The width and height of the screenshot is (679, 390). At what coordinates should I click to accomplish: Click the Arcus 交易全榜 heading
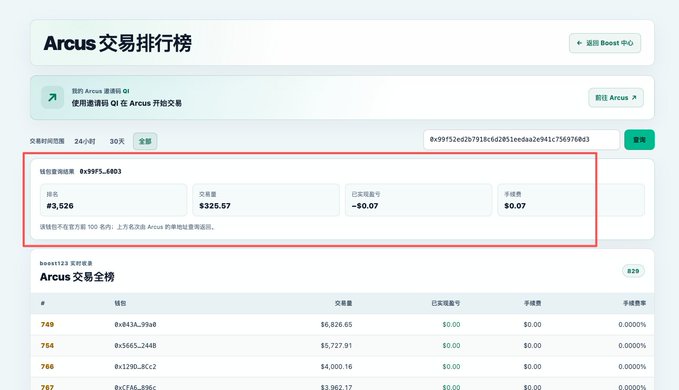[77, 277]
